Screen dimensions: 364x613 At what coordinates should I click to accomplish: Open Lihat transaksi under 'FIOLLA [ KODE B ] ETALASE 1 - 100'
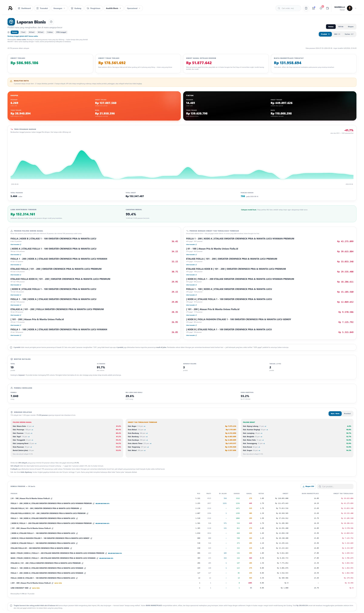(x=16, y=244)
